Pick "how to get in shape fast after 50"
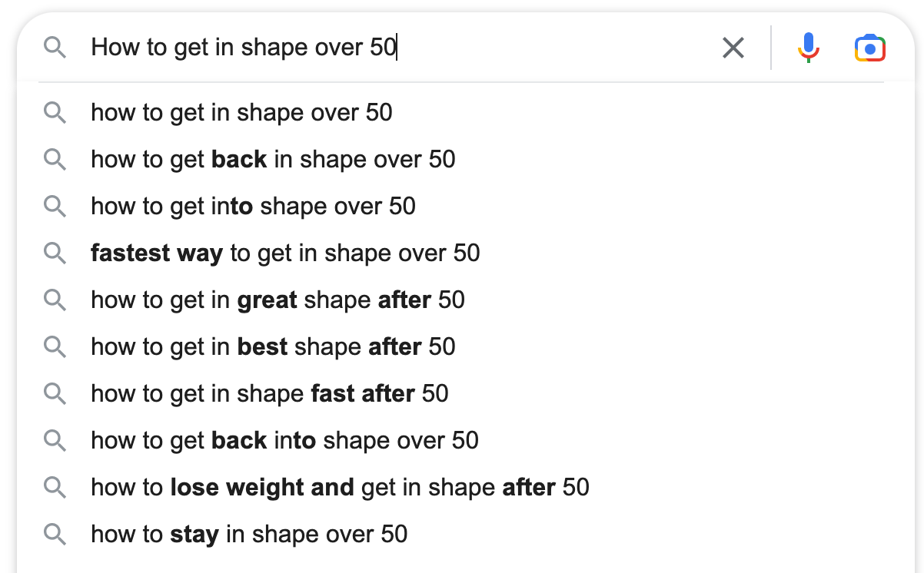The image size is (924, 573). 269,393
